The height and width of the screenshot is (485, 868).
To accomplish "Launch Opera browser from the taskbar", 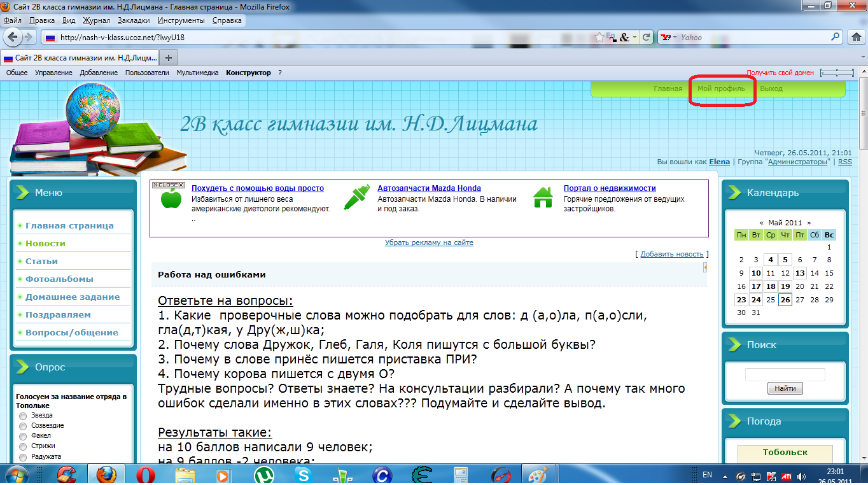I will [x=146, y=475].
